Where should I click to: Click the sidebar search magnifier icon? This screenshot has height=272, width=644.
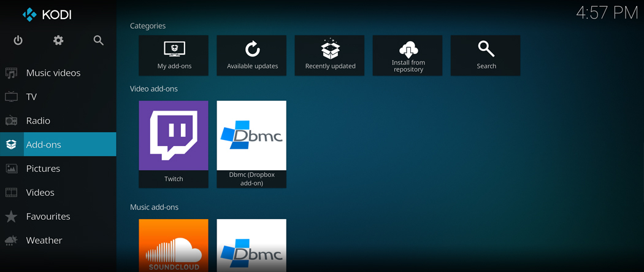(x=99, y=41)
